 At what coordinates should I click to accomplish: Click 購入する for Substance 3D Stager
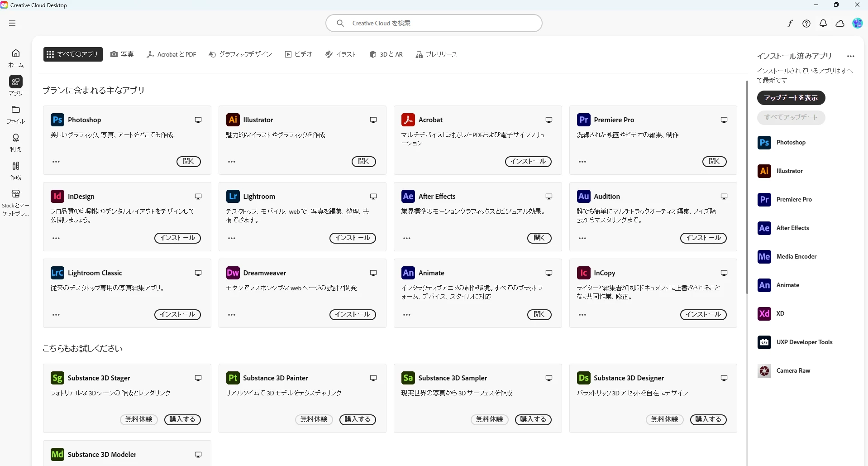[182, 420]
